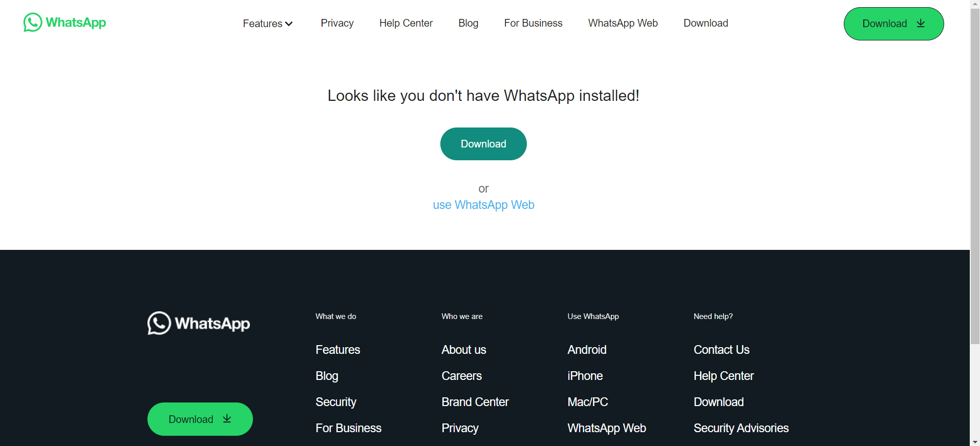Open About us link in footer
Screen dimensions: 980x446
464,350
